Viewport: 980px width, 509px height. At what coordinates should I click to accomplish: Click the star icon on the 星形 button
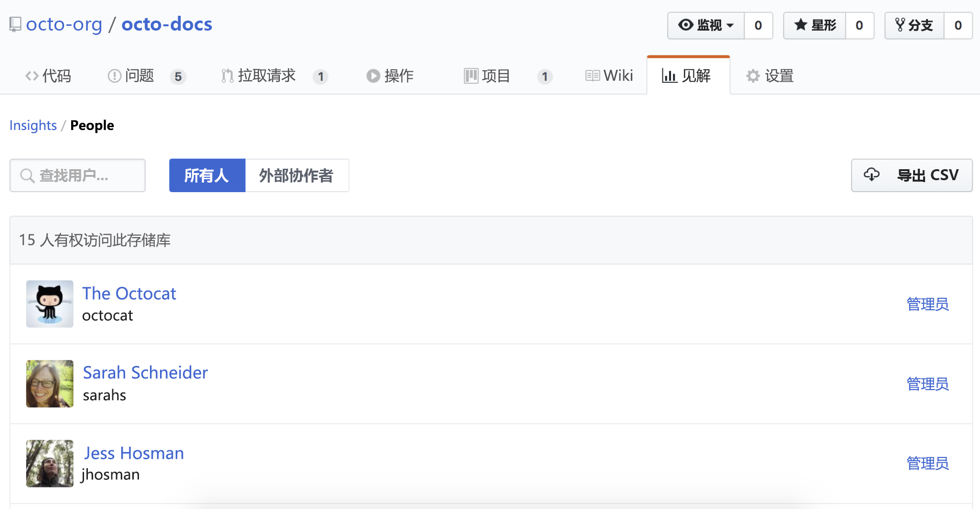tap(800, 25)
